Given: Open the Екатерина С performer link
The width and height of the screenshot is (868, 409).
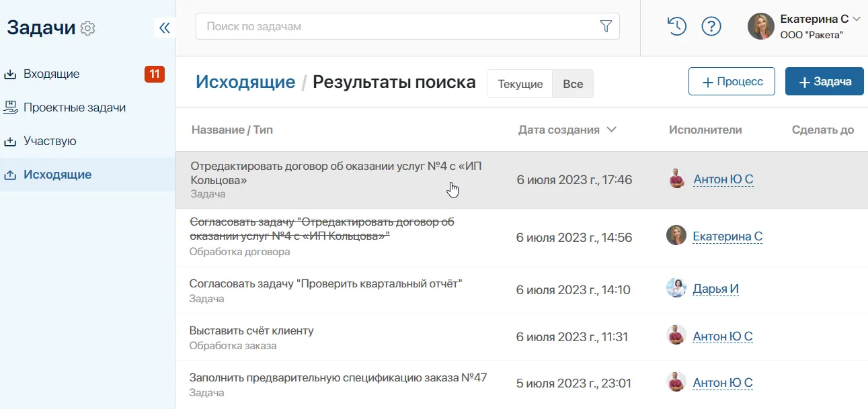Looking at the screenshot, I should click(x=727, y=236).
